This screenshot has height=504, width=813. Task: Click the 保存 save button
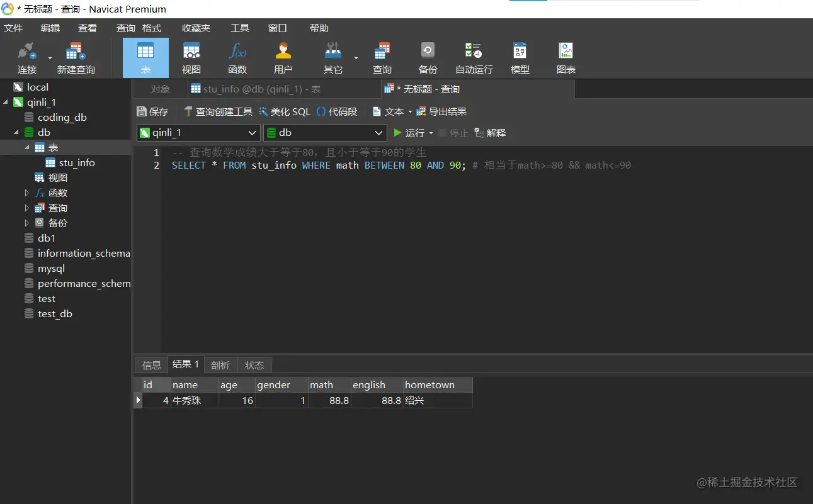pos(153,111)
